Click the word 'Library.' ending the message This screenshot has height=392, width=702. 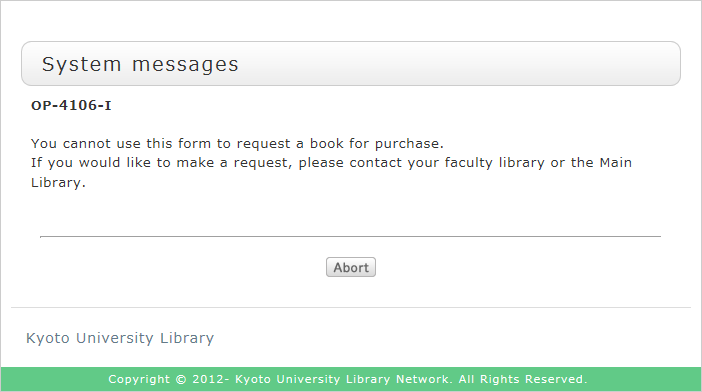58,183
